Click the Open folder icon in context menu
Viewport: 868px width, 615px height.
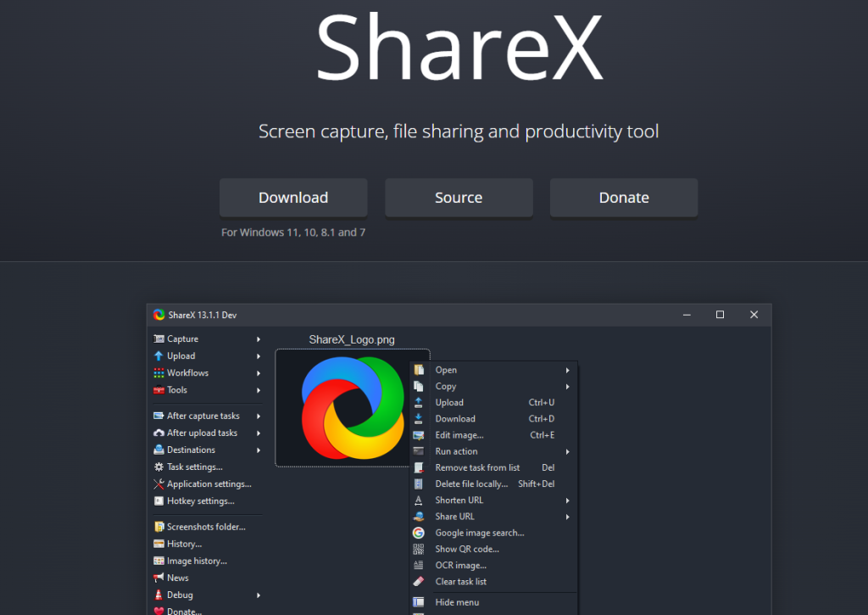(x=419, y=370)
